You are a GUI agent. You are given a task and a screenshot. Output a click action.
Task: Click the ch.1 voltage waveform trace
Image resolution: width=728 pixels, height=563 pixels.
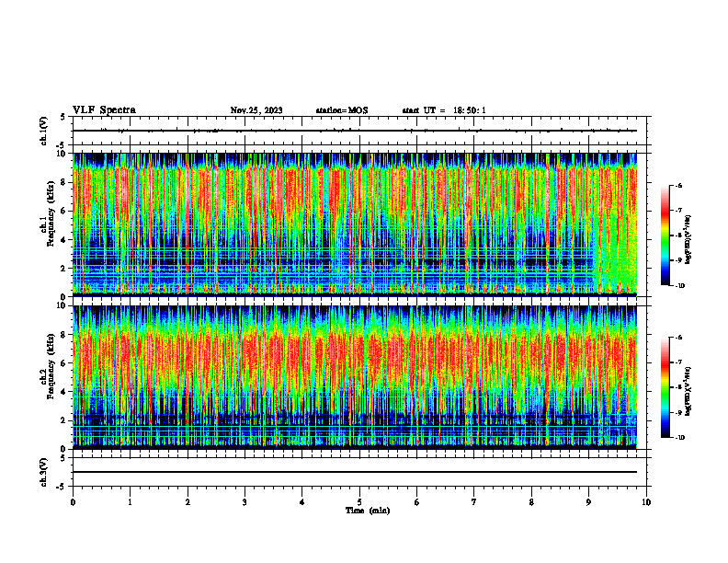point(355,131)
